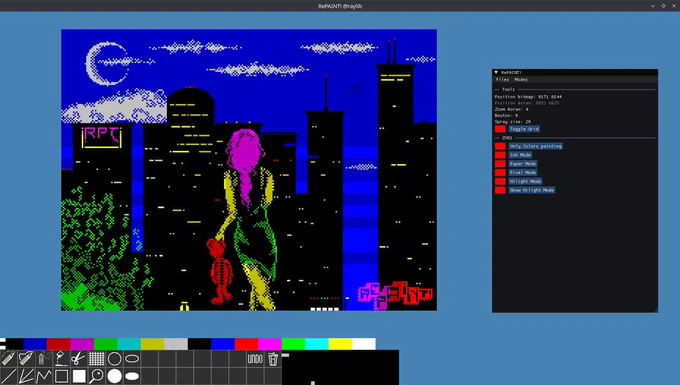Select the magnifier zoom tool

click(x=96, y=376)
